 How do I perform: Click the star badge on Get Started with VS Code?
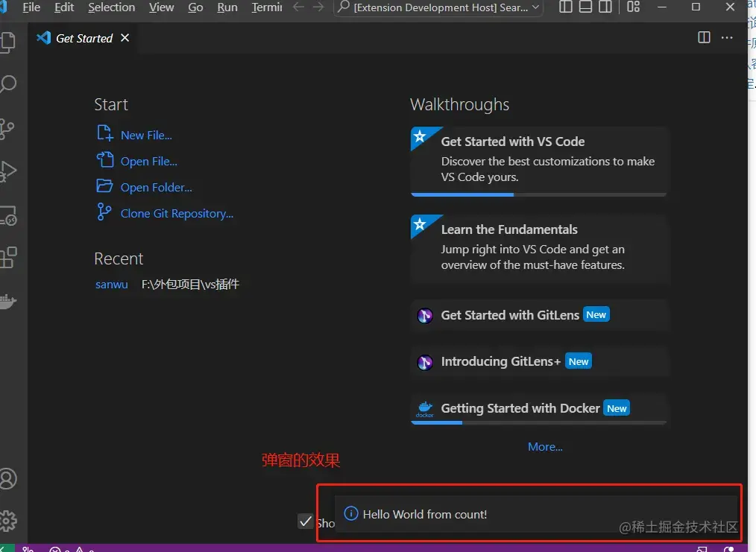coord(420,136)
